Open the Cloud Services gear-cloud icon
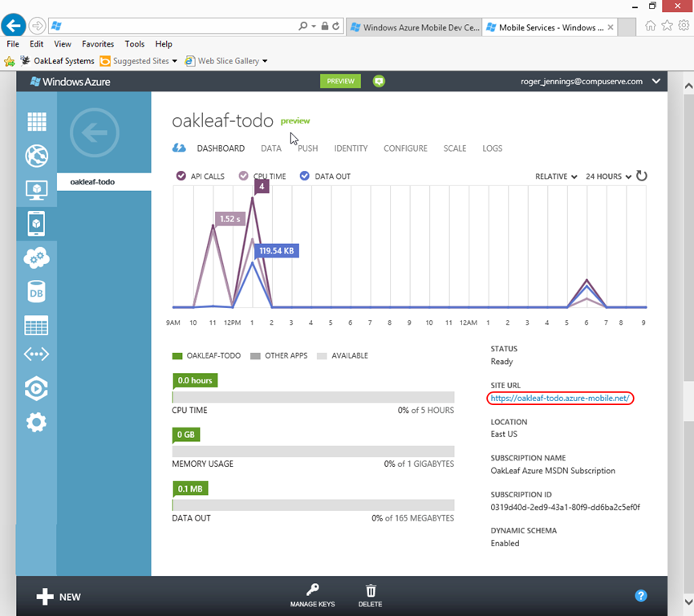Screen dimensions: 694x616 tap(36, 257)
